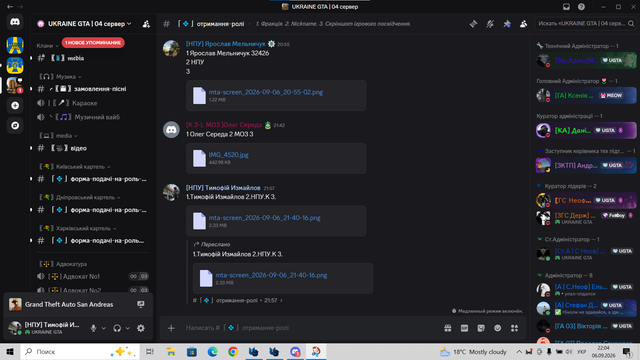Click the message input field

point(310,328)
